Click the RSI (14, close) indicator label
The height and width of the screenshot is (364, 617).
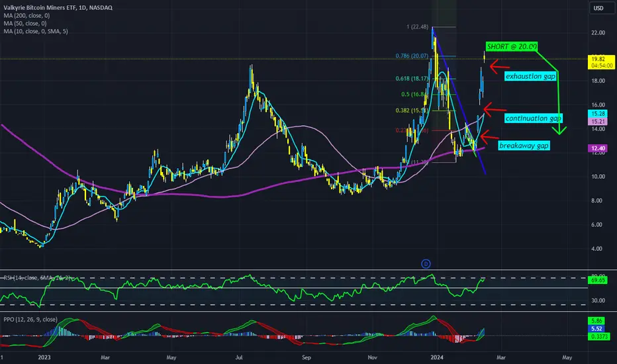click(x=37, y=278)
